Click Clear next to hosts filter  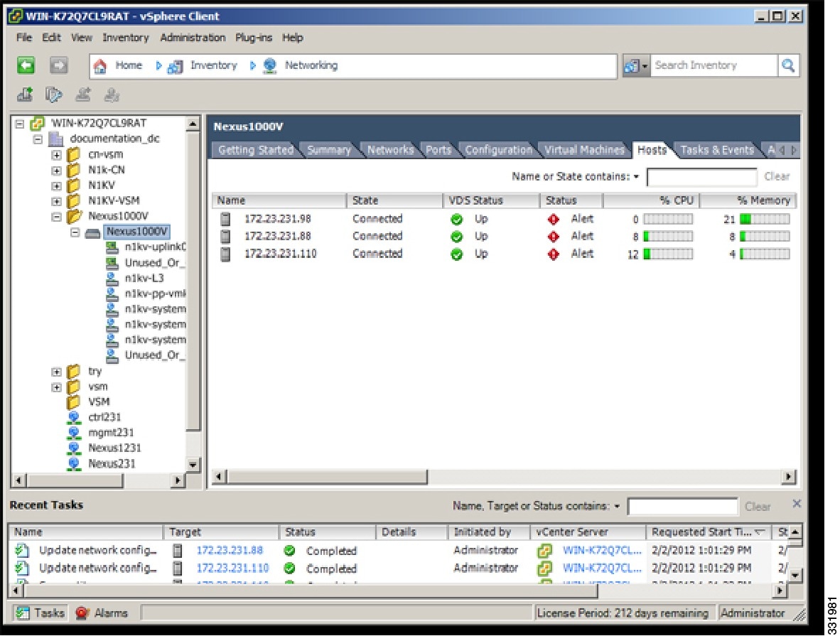[x=777, y=176]
